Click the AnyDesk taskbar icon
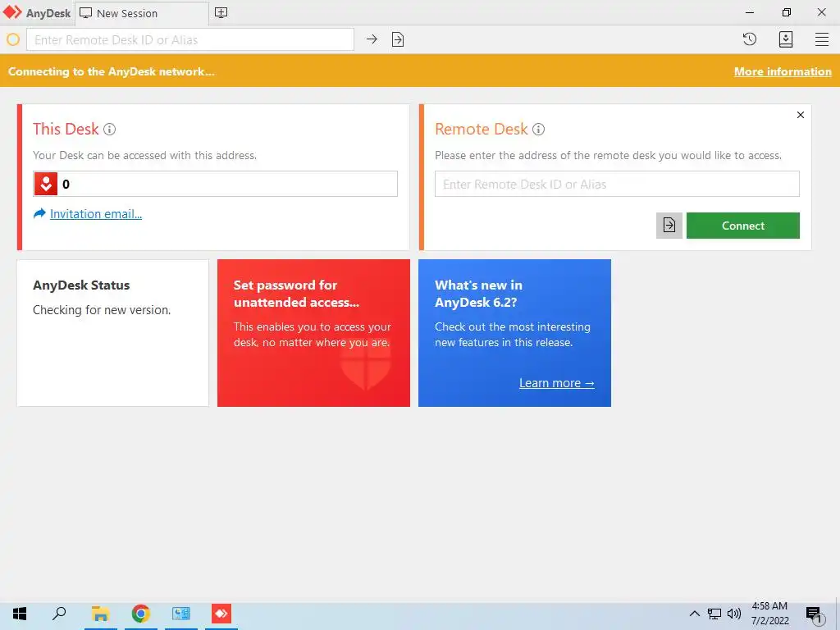 (221, 614)
